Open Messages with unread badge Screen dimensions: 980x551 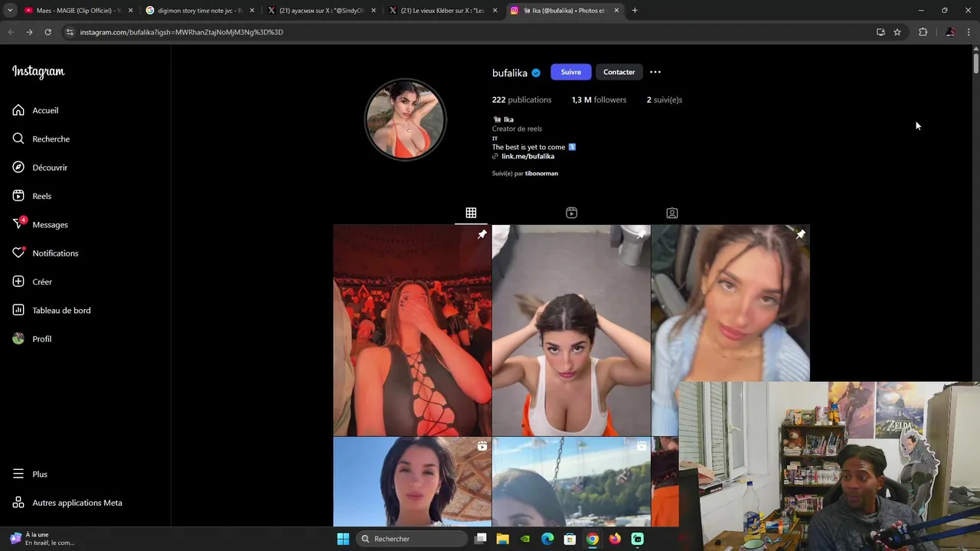[41, 224]
